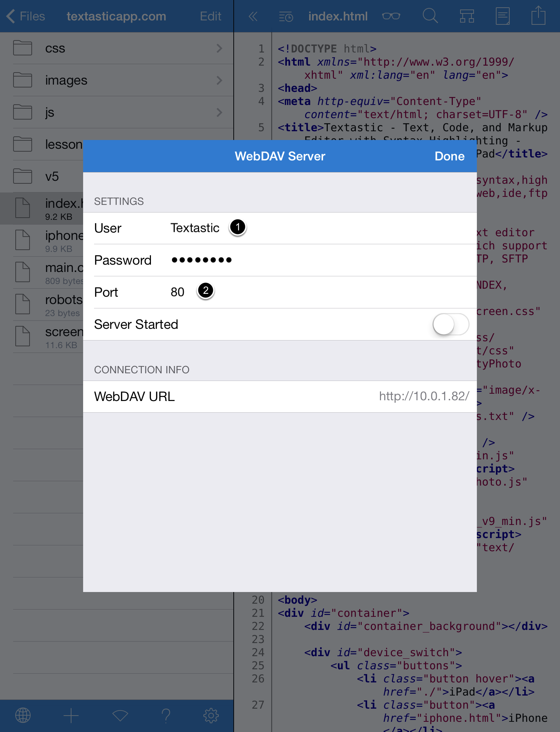The height and width of the screenshot is (732, 560).
Task: Click the body tag on line 20
Action: coord(297,600)
